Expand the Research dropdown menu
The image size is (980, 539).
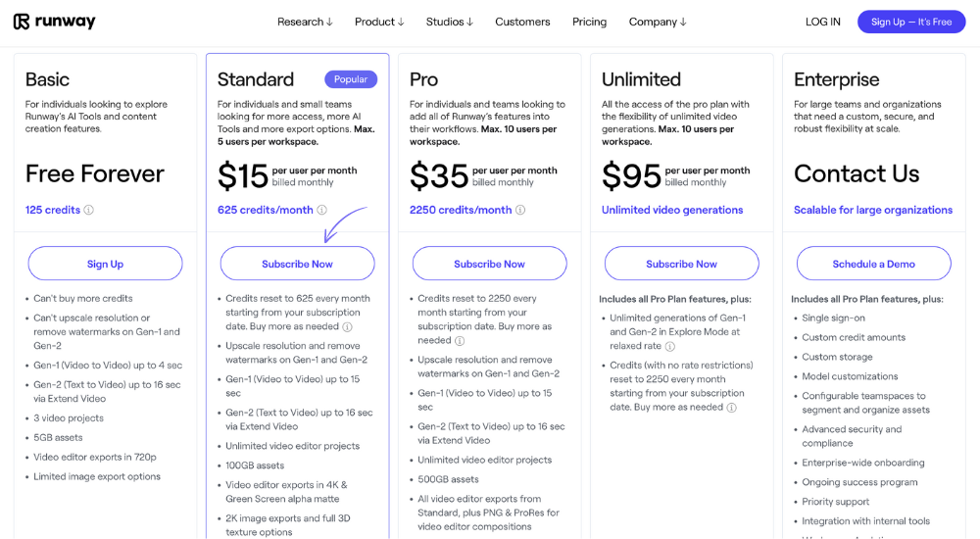(x=305, y=22)
